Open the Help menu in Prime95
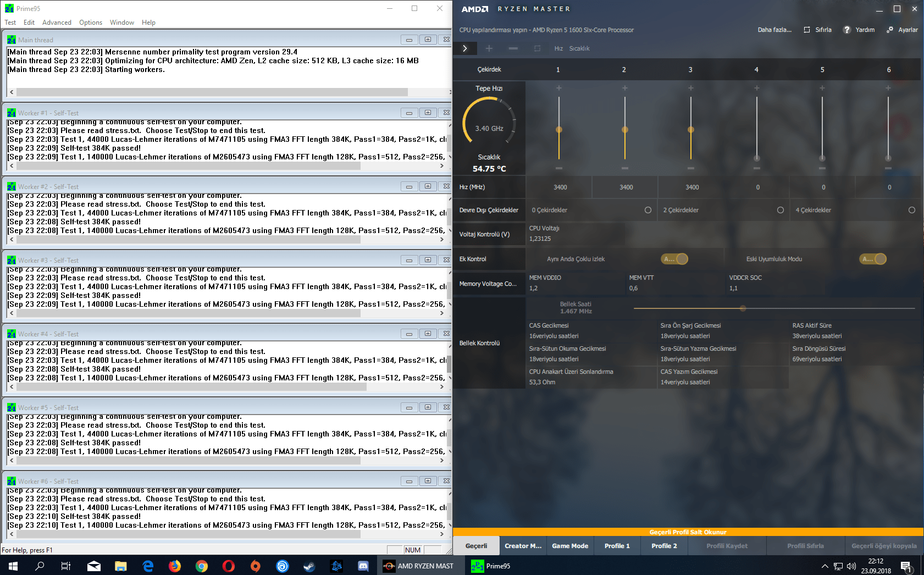This screenshot has width=924, height=575. [x=148, y=23]
